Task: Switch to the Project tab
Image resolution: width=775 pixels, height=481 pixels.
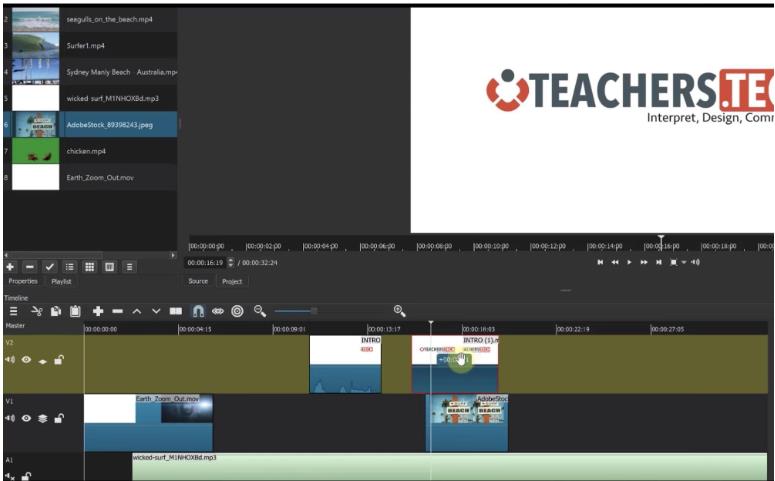Action: coord(232,282)
